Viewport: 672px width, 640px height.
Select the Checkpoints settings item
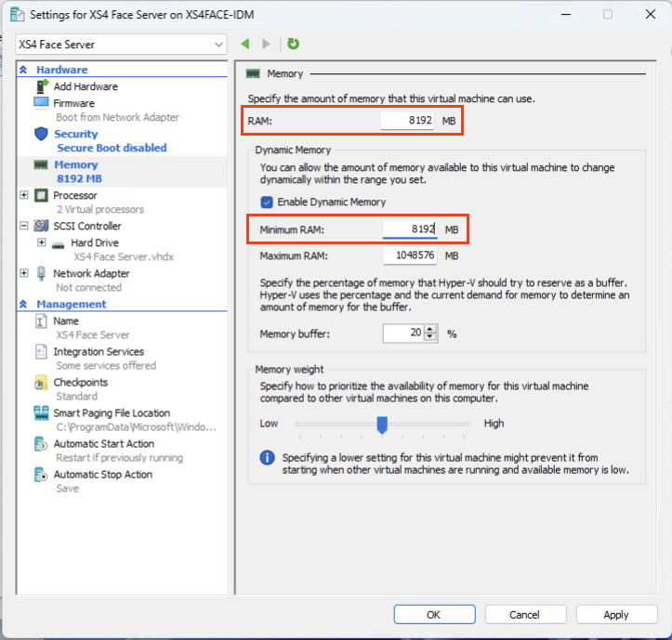click(x=80, y=382)
